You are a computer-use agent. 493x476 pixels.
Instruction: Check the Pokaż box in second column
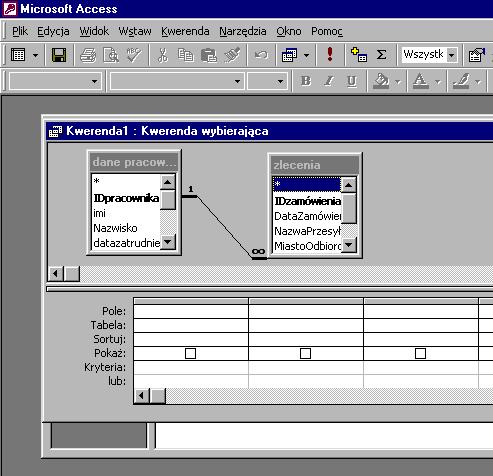point(305,353)
